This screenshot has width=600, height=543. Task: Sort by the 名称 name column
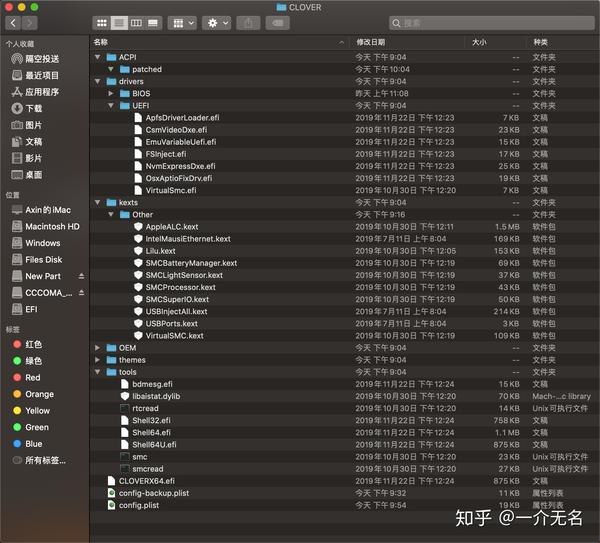pos(220,42)
